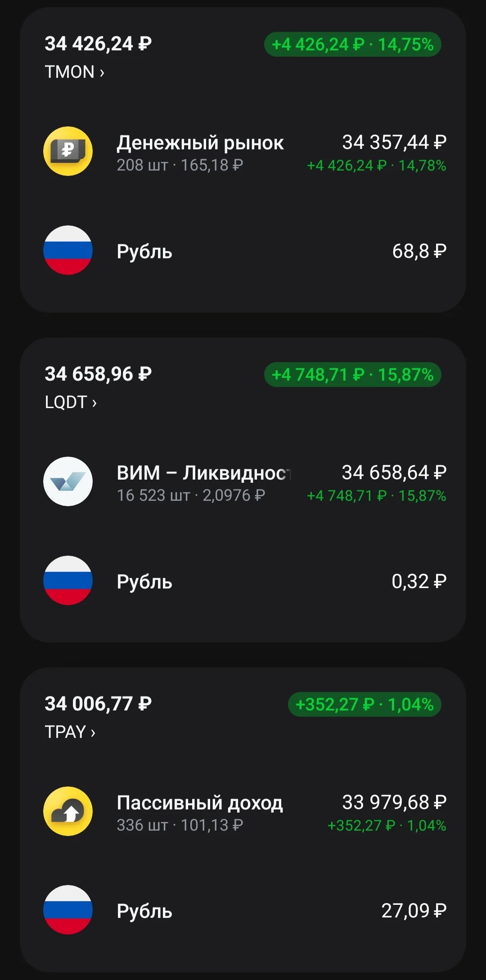
Task: Expand the TPAY portfolio chevron
Action: 93,733
